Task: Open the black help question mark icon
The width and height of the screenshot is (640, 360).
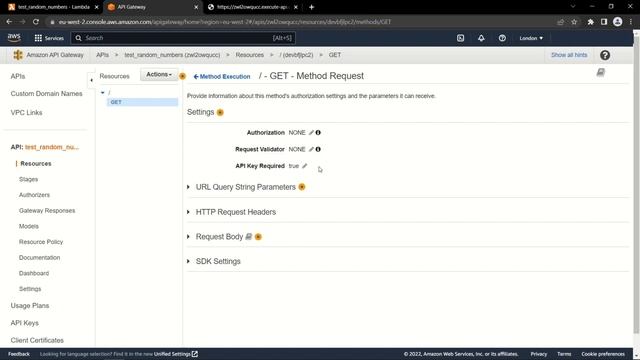Action: (x=605, y=55)
